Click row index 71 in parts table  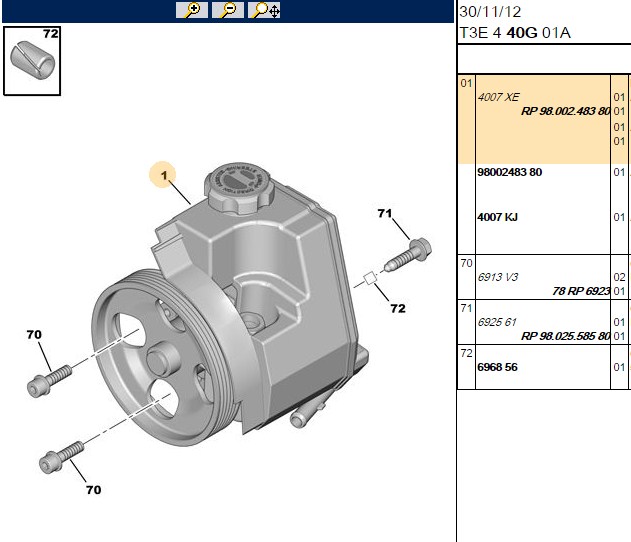point(466,308)
